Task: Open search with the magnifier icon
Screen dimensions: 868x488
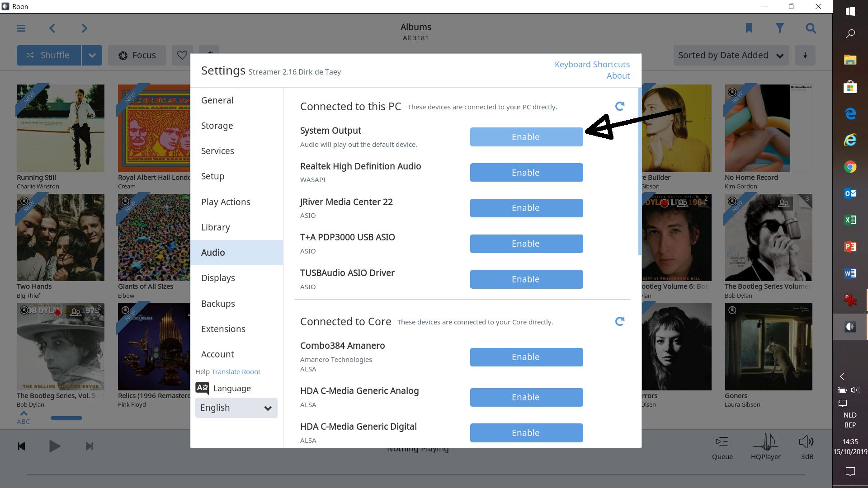Action: (811, 28)
